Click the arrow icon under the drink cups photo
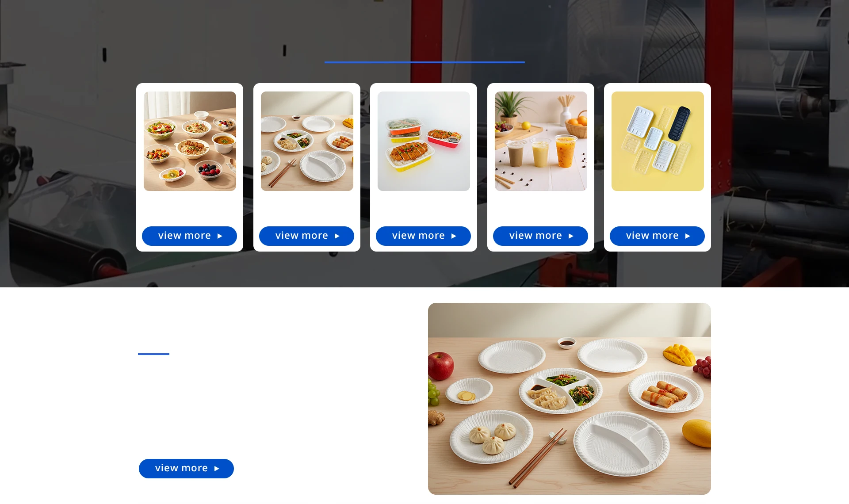Viewport: 849px width, 504px height. 571,236
